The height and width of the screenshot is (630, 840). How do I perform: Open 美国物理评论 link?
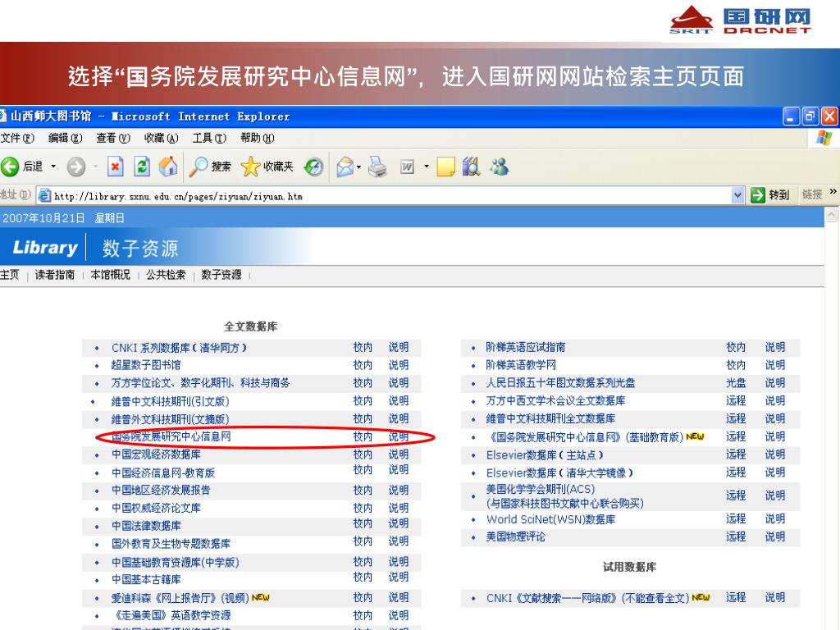pos(515,536)
